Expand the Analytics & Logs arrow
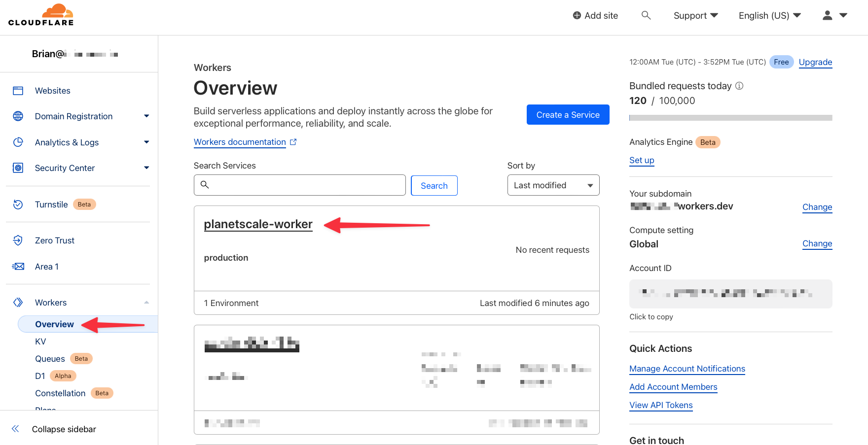Screen dimensions: 868x445 pyautogui.click(x=146, y=142)
